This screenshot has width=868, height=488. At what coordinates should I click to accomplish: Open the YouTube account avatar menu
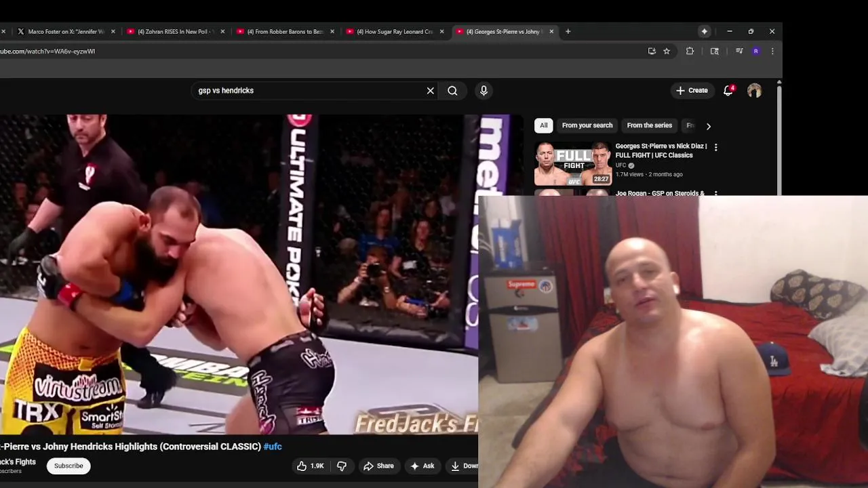pyautogui.click(x=754, y=90)
